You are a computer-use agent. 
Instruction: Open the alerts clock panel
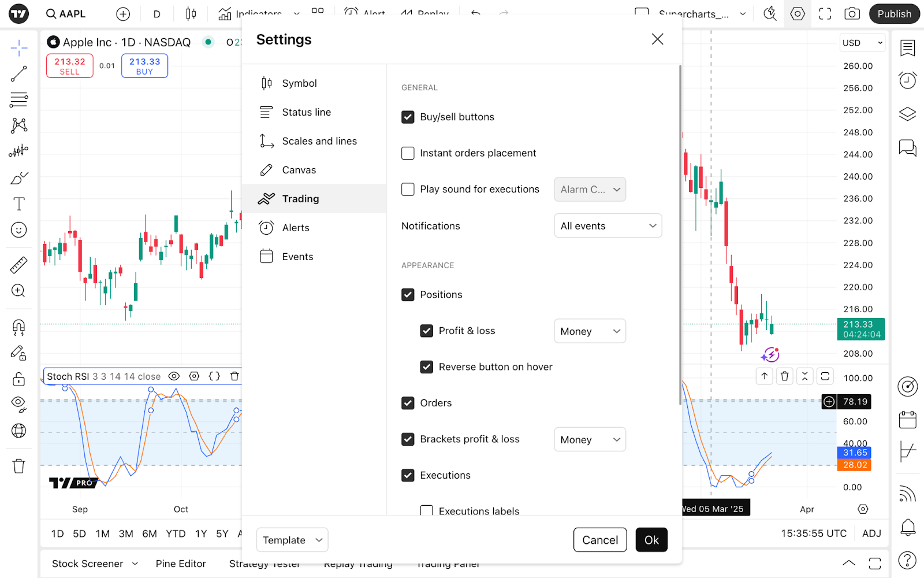tap(908, 80)
